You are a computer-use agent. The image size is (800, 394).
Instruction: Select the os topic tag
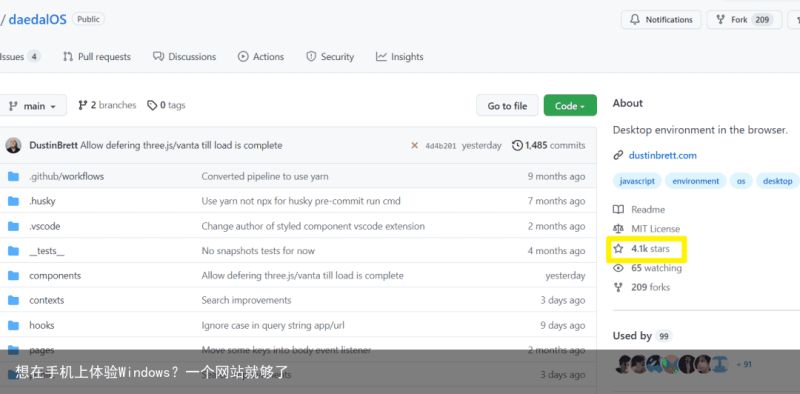pos(741,181)
